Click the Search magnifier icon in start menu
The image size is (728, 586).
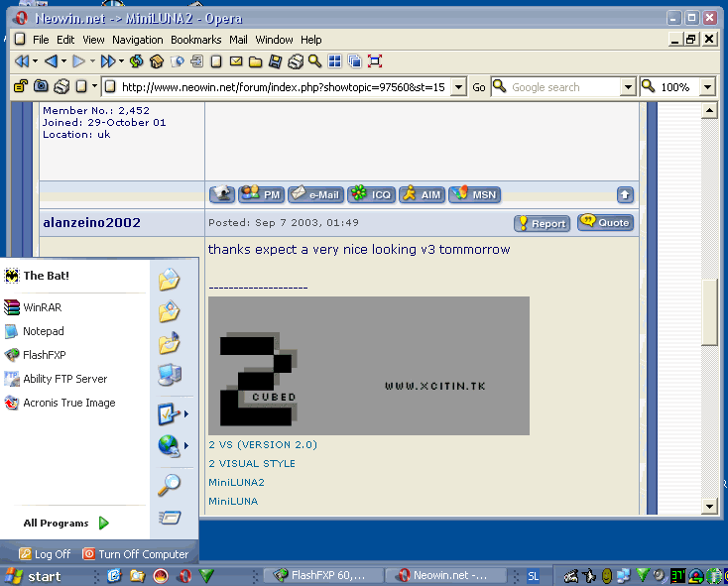click(170, 485)
